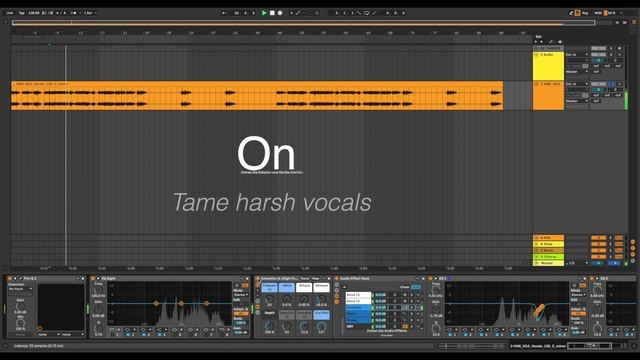Click the first orange EQ Eight band node

[x=156, y=303]
